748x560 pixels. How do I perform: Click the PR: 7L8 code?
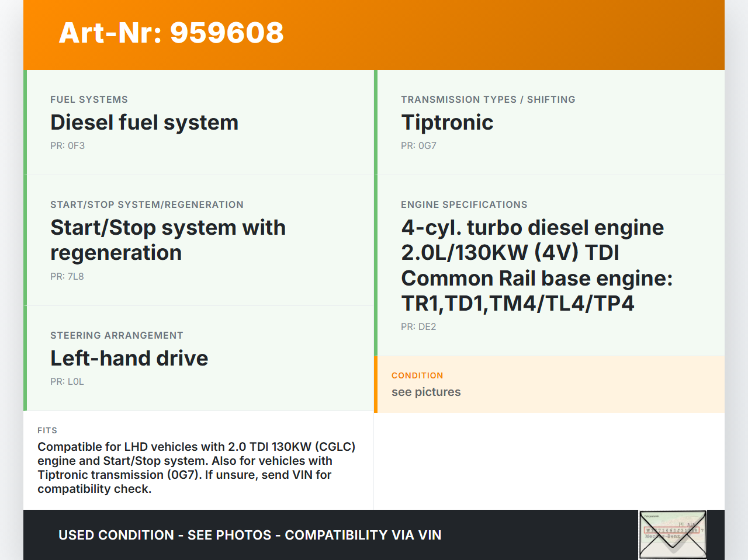(67, 277)
